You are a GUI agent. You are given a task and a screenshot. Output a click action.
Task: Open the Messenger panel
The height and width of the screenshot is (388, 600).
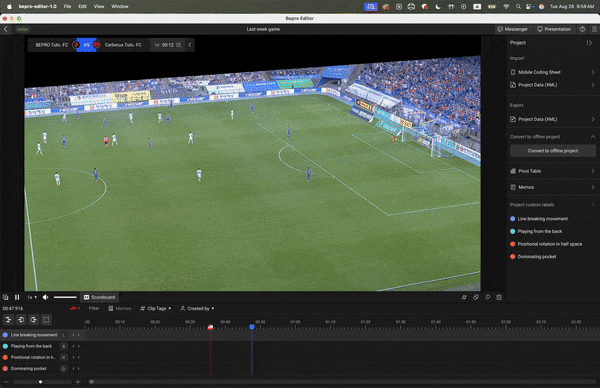pos(512,29)
